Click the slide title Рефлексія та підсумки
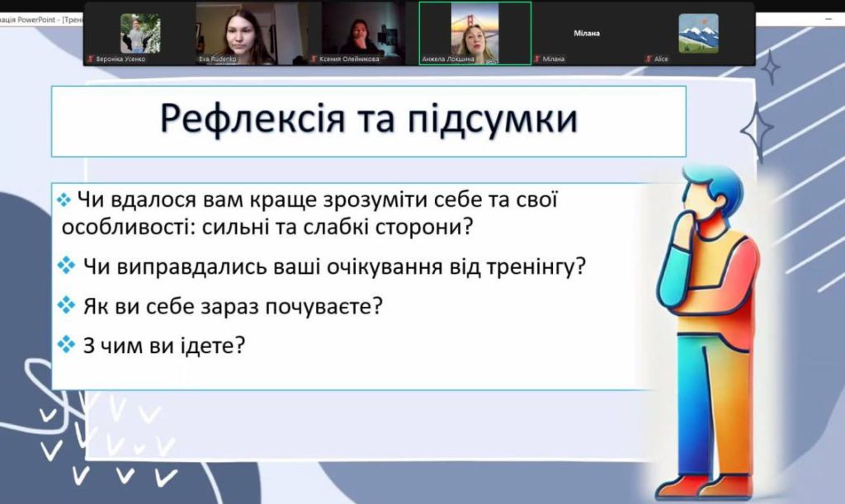The width and height of the screenshot is (845, 504). pos(369,119)
